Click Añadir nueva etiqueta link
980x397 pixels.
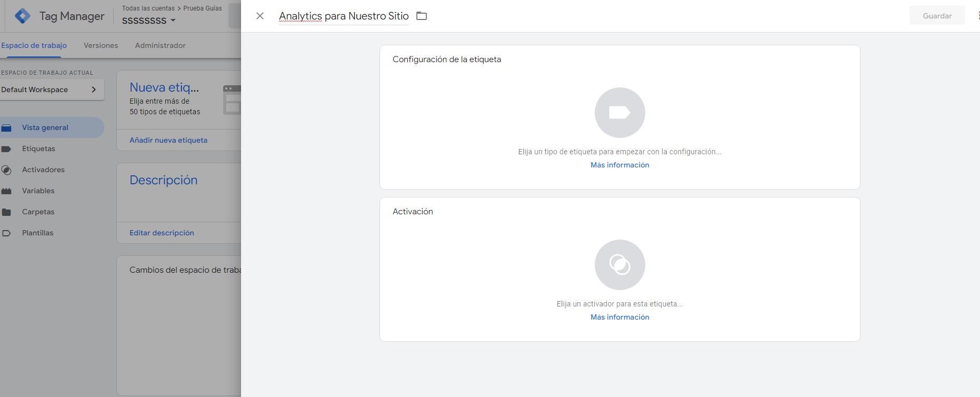pos(168,140)
